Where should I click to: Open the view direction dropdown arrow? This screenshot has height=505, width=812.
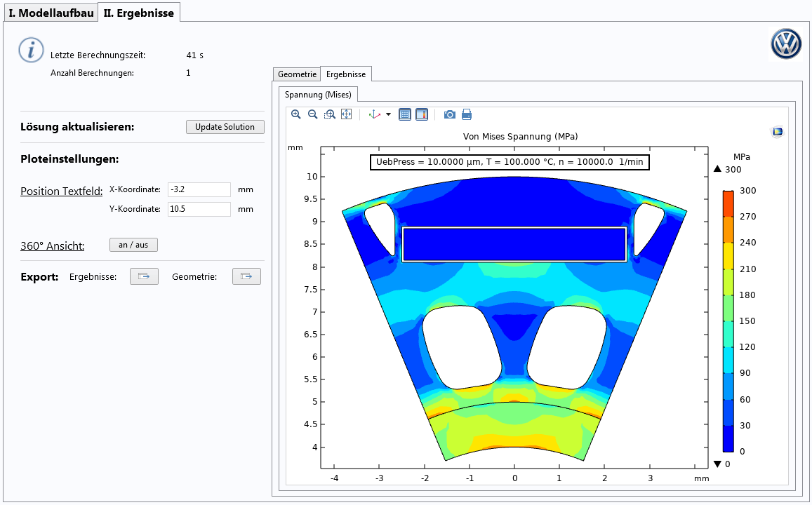click(x=389, y=114)
